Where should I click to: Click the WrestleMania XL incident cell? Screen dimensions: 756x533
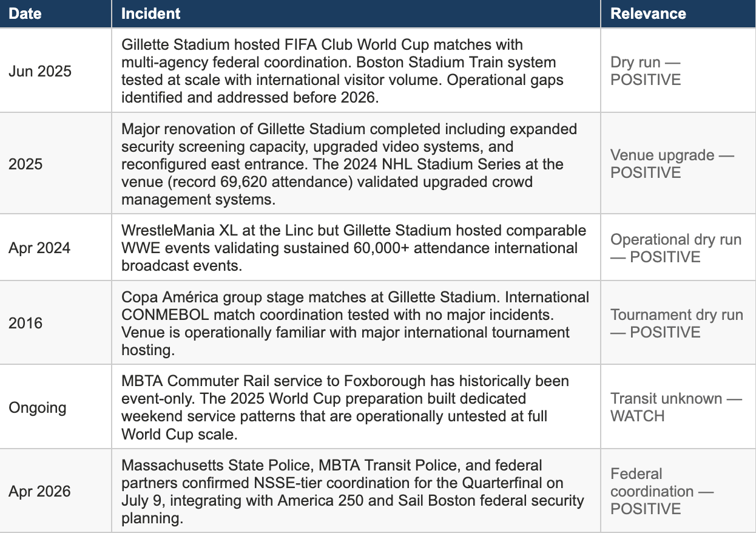point(356,248)
